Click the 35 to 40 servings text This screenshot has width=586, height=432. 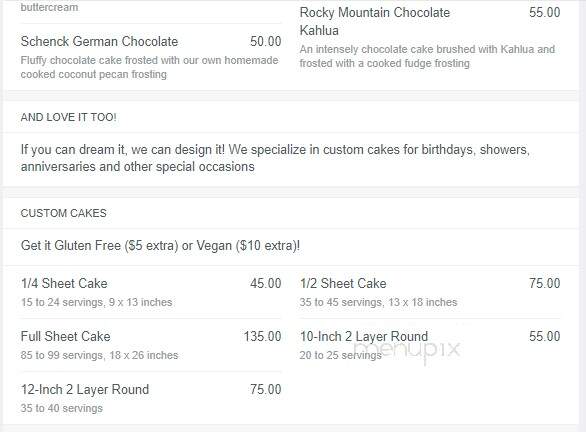(x=62, y=408)
